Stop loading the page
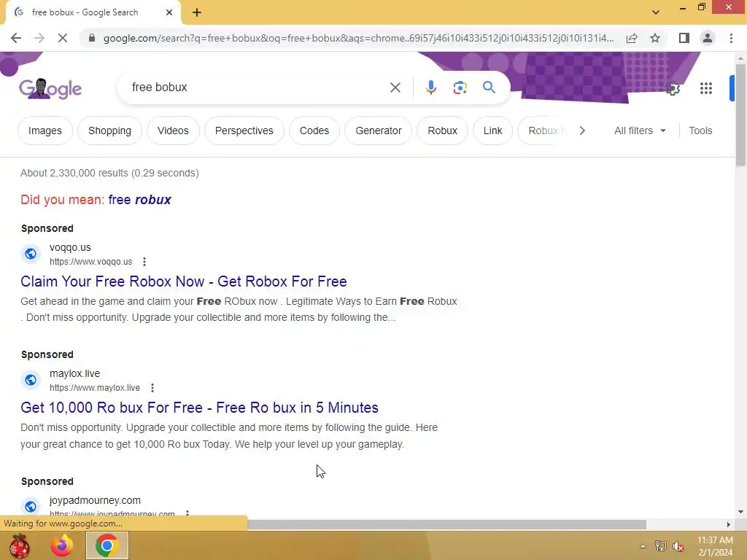This screenshot has height=560, width=747. click(63, 38)
